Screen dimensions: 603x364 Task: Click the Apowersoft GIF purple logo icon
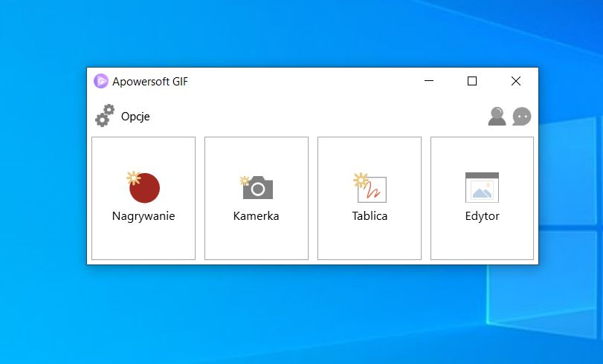pyautogui.click(x=101, y=81)
